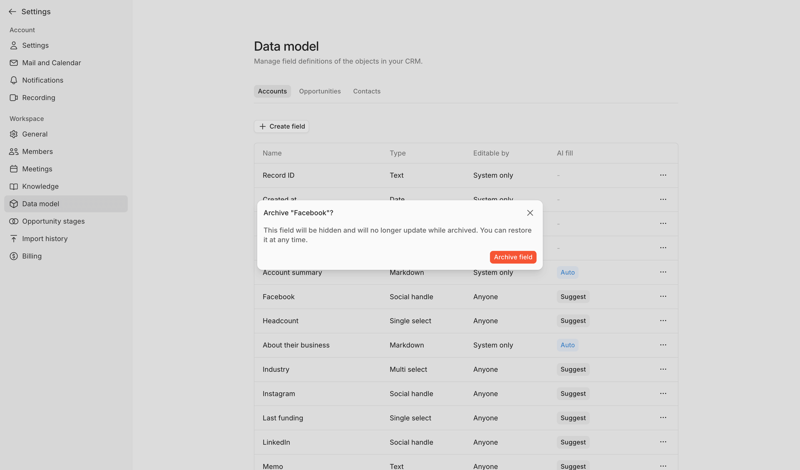Switch to the Opportunities tab
The width and height of the screenshot is (800, 470).
[320, 91]
